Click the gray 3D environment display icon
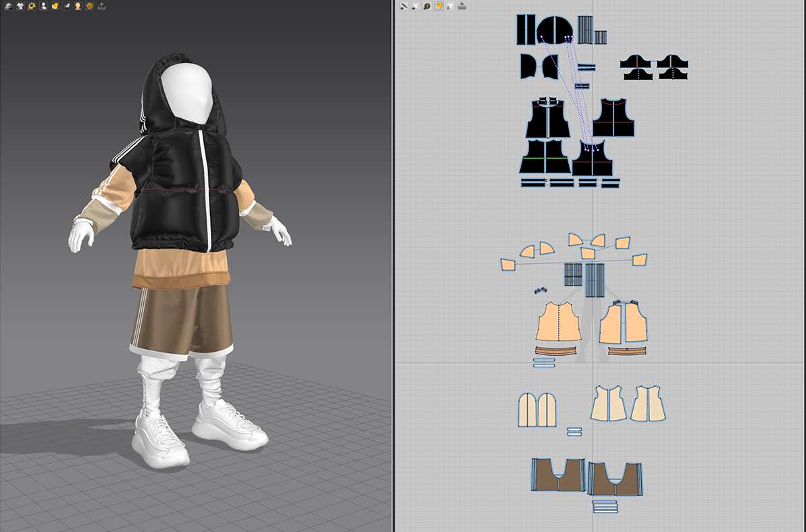The image size is (806, 532). pyautogui.click(x=8, y=6)
